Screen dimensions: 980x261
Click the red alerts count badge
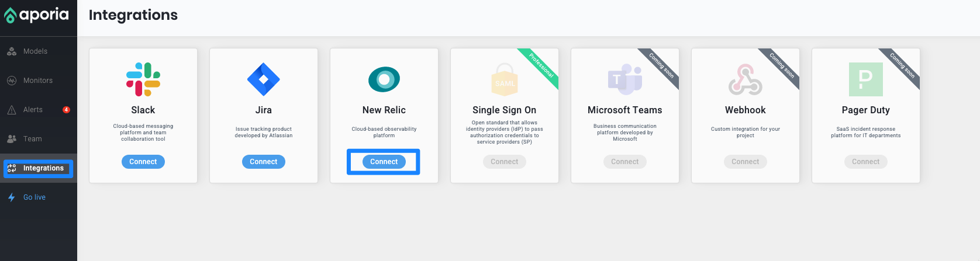point(66,110)
